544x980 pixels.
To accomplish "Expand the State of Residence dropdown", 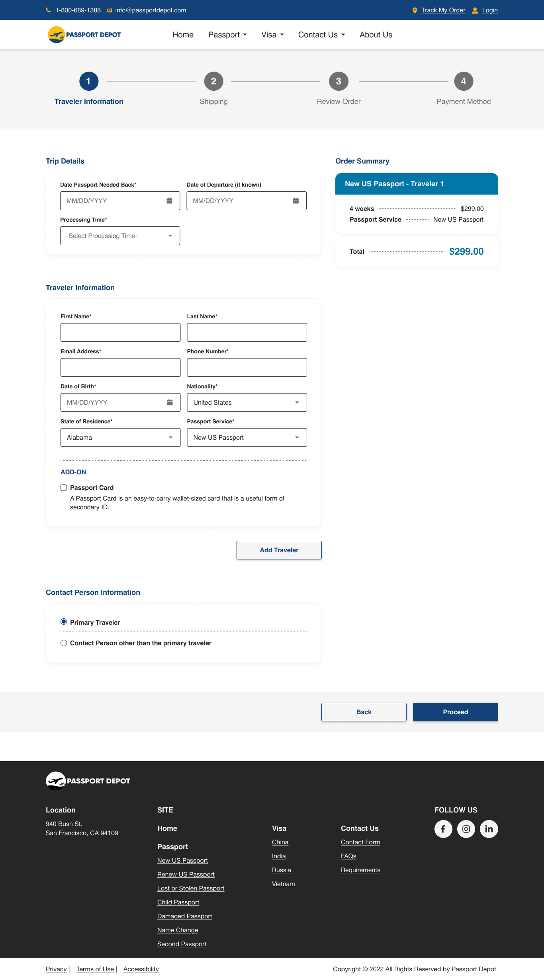I will pos(120,437).
